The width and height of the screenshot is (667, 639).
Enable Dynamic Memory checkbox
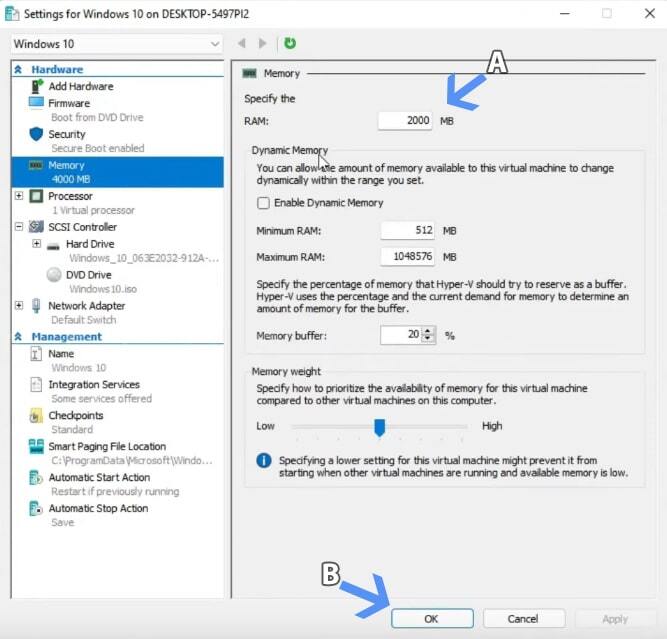pos(263,203)
